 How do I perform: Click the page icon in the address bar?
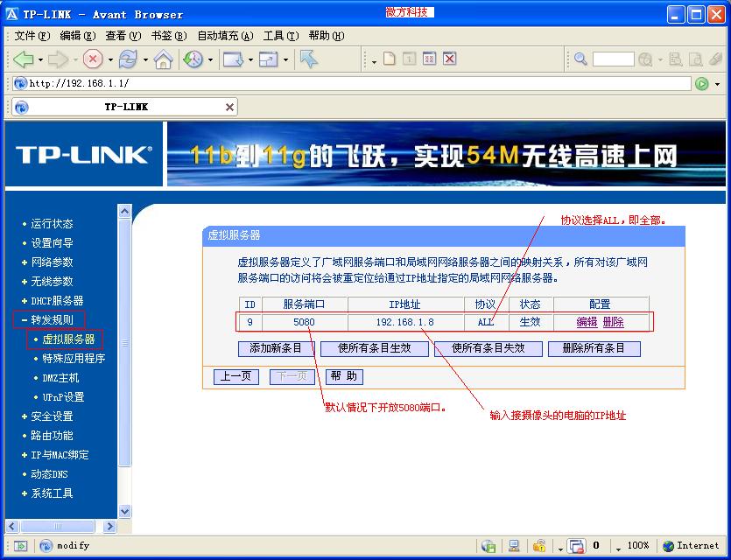[x=20, y=84]
